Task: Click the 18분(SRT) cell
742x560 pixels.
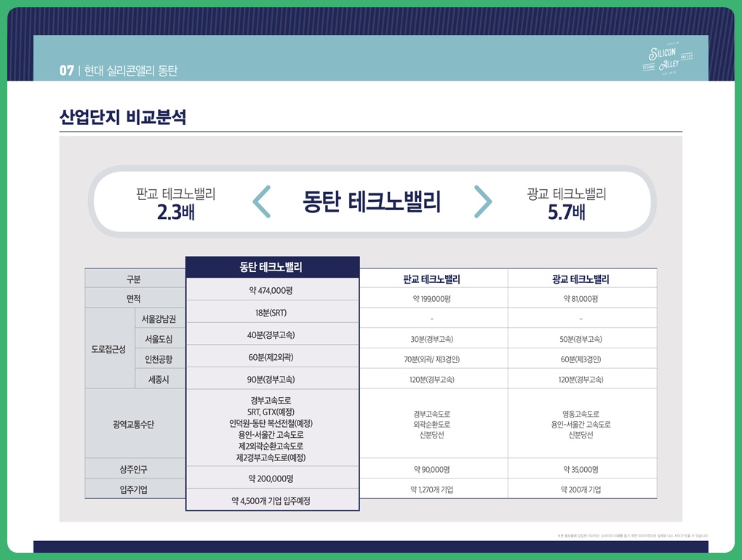Action: [x=271, y=312]
